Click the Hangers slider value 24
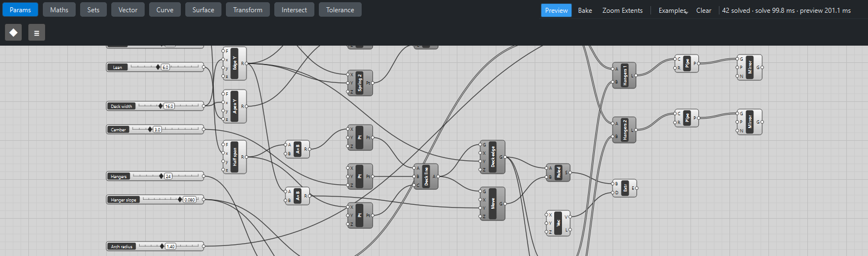The image size is (868, 256). pyautogui.click(x=168, y=176)
